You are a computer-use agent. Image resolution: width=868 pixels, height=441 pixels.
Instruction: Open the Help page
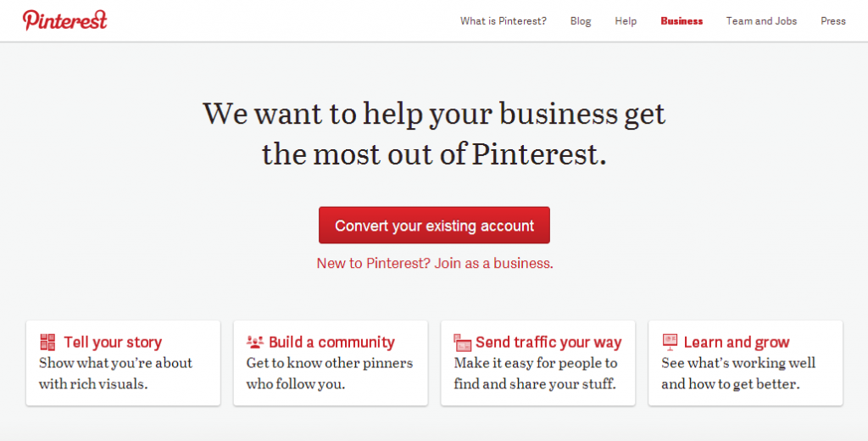click(x=626, y=21)
